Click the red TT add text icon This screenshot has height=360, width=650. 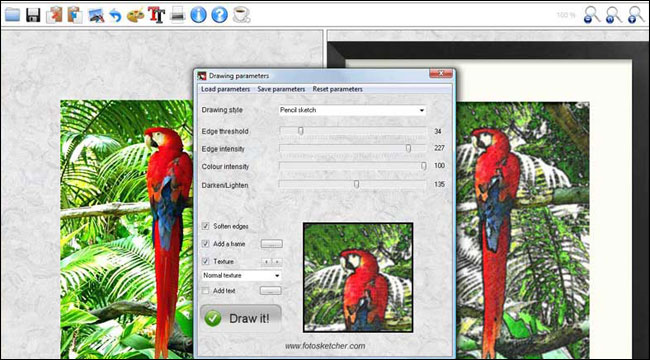point(156,15)
